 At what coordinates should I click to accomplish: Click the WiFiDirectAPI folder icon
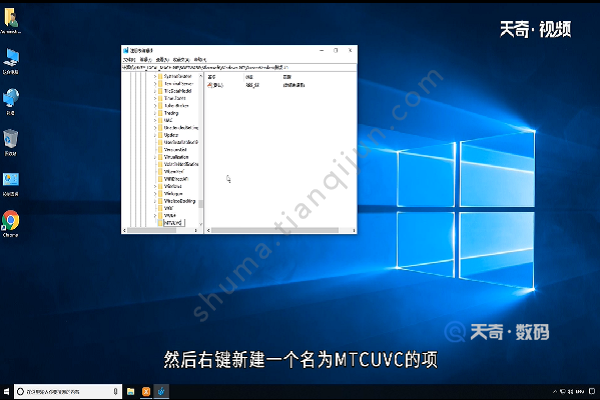pyautogui.click(x=160, y=179)
